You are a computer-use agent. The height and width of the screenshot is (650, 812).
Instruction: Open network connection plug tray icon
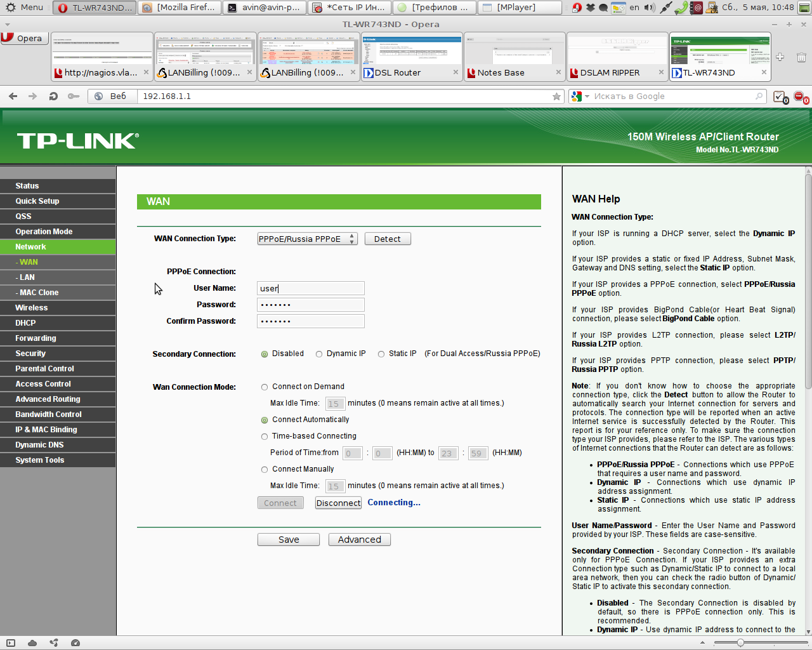point(666,8)
